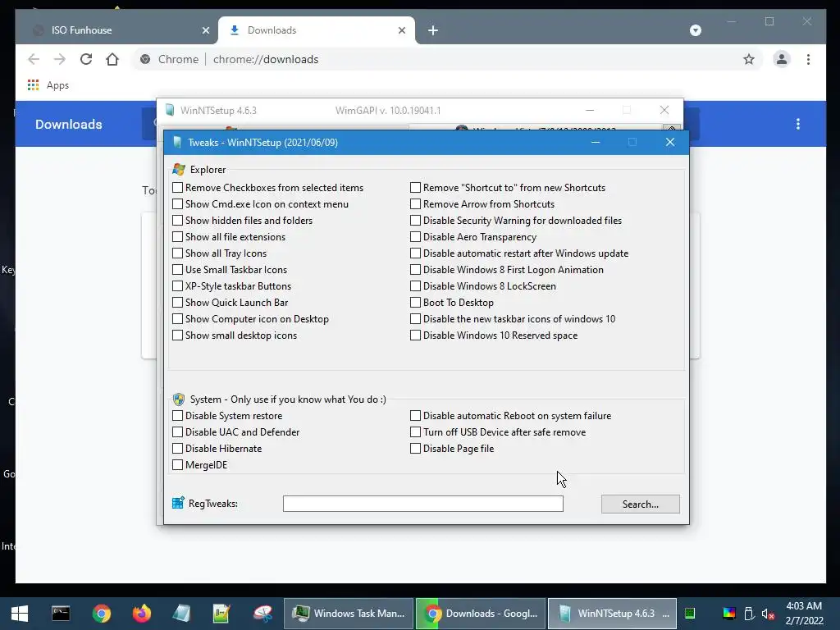Open Downloads page more actions menu

point(798,125)
